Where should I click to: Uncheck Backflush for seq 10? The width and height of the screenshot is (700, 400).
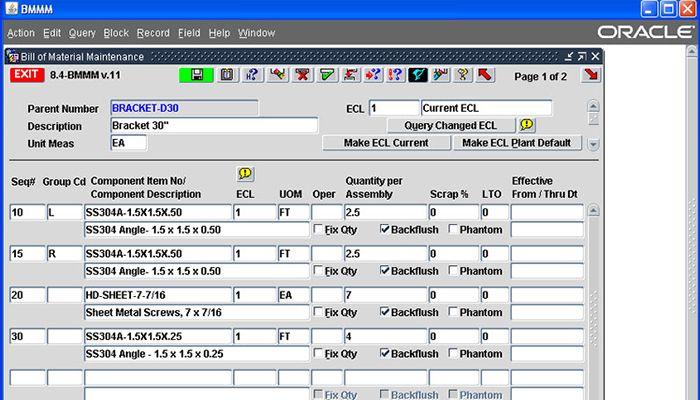point(385,229)
